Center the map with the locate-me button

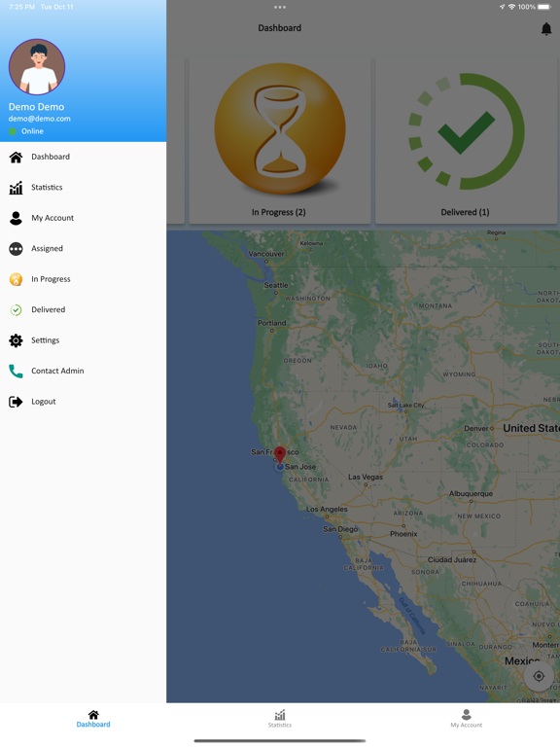coord(539,676)
